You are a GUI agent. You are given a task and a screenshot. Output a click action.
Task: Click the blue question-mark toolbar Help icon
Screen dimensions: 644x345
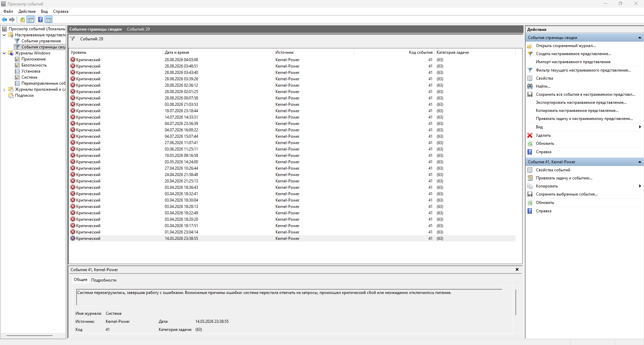(x=40, y=19)
